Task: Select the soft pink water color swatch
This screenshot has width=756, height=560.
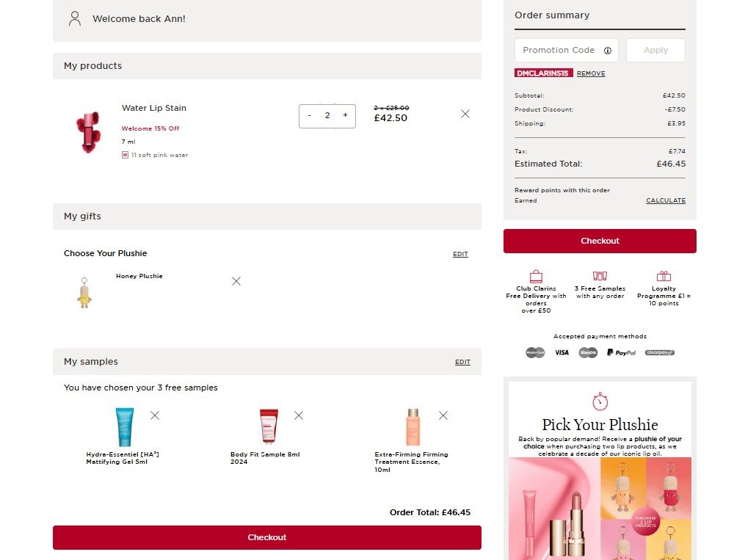Action: (126, 155)
